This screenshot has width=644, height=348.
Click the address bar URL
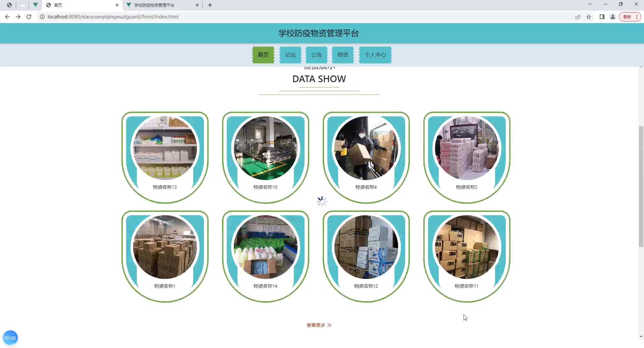click(113, 17)
